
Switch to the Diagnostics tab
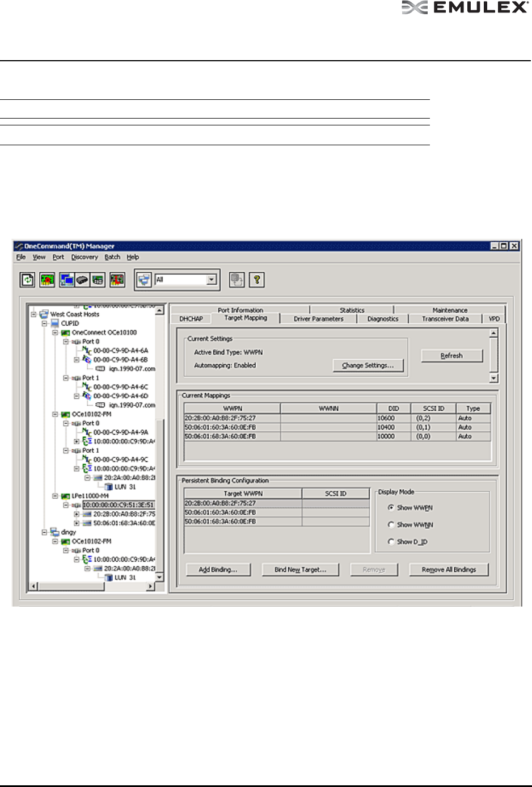pyautogui.click(x=383, y=319)
